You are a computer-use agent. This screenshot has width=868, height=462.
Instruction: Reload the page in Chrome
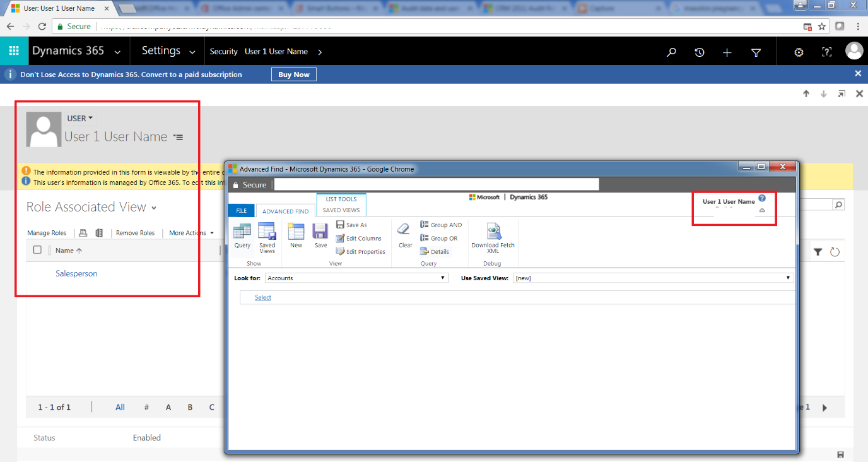tap(42, 27)
